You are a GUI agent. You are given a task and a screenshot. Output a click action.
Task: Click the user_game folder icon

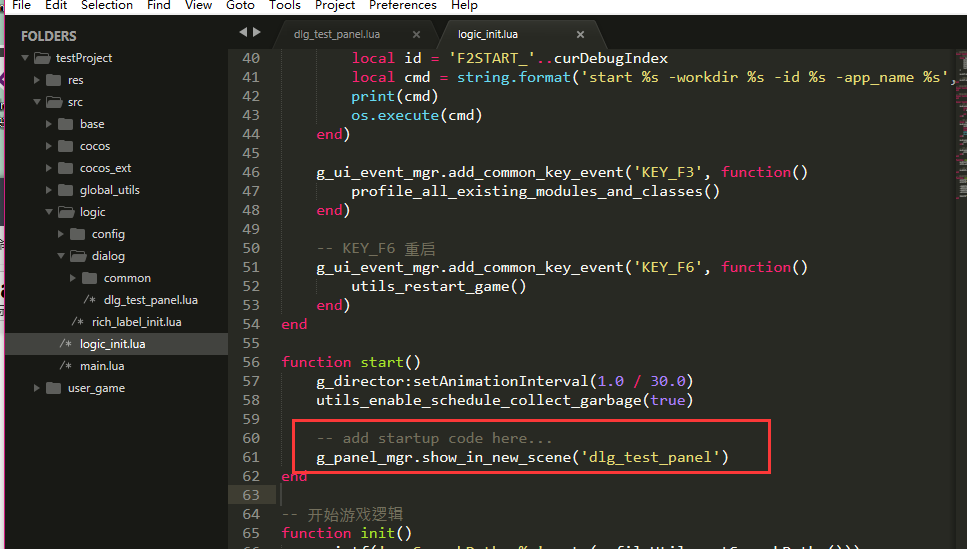[x=54, y=388]
